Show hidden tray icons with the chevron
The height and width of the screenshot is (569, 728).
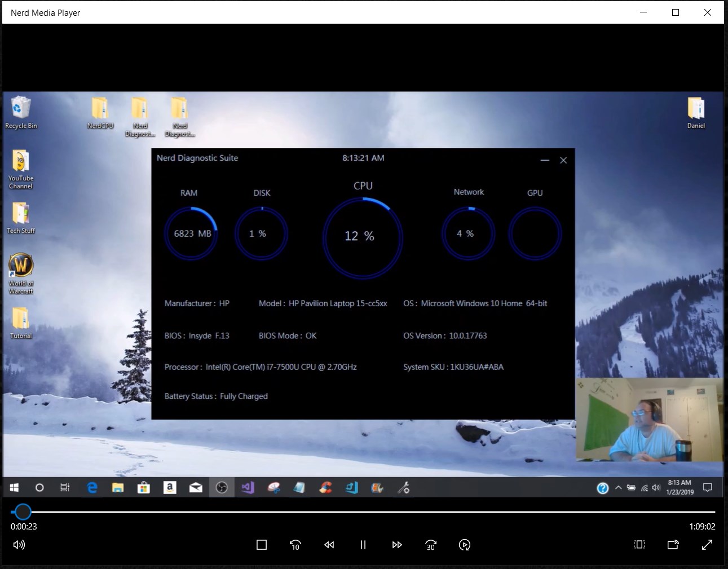tap(619, 488)
